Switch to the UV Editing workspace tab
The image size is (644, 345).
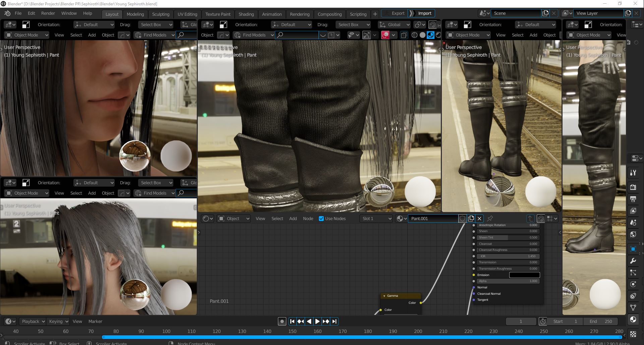pos(187,14)
